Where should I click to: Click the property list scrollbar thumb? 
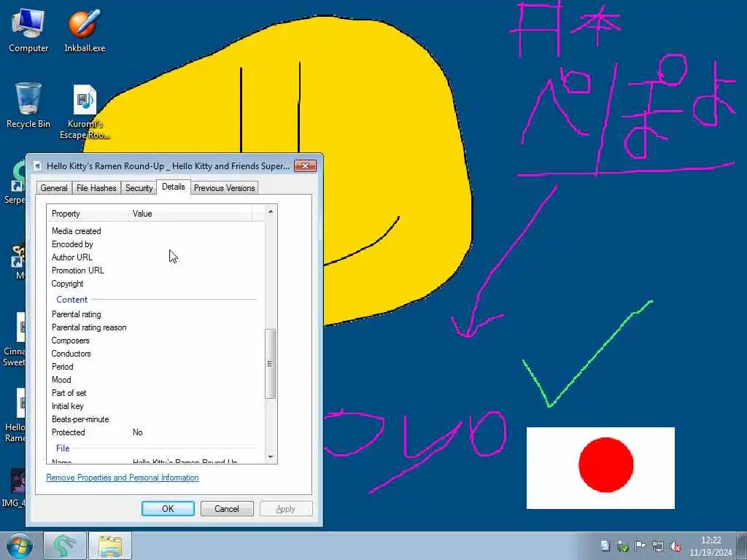(270, 363)
